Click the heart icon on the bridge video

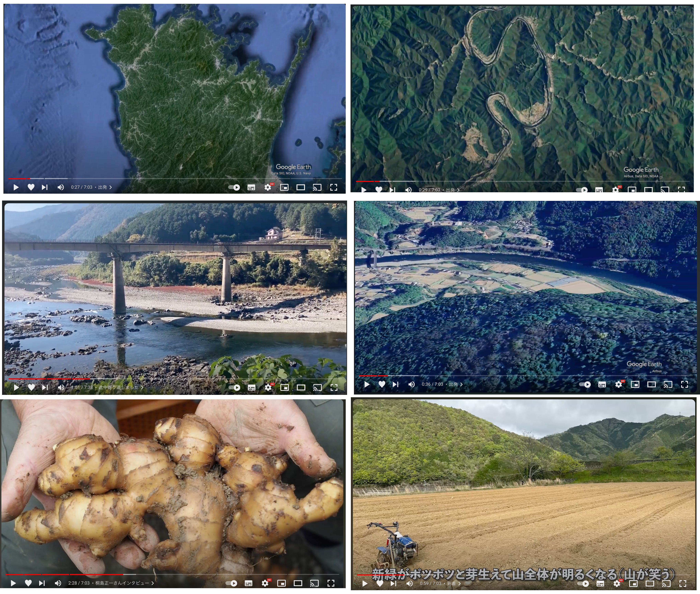(31, 388)
